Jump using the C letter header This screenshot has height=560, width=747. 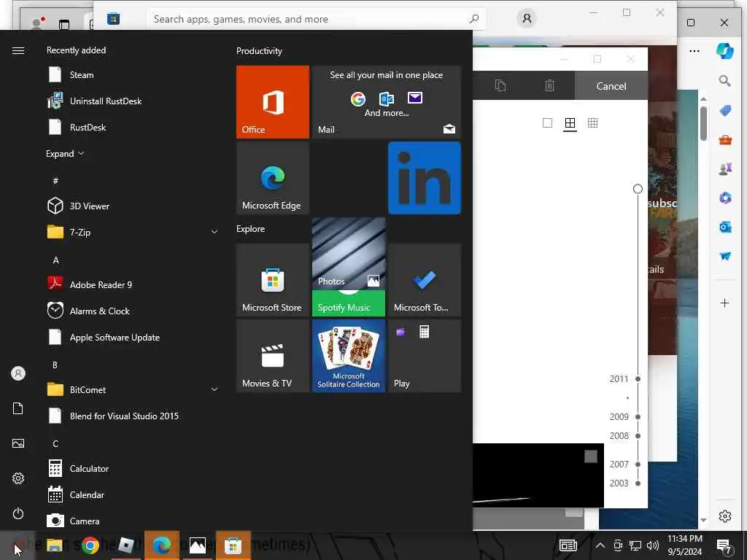[55, 443]
